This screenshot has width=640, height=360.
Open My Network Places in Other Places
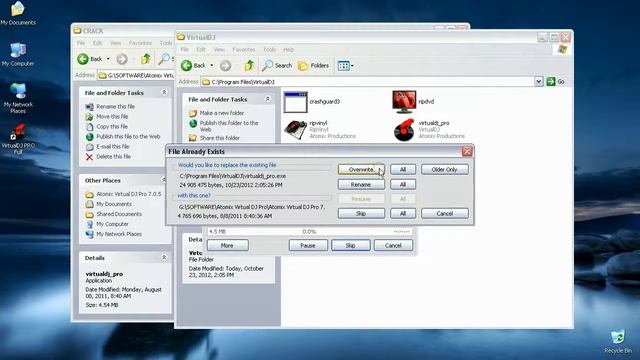[119, 234]
